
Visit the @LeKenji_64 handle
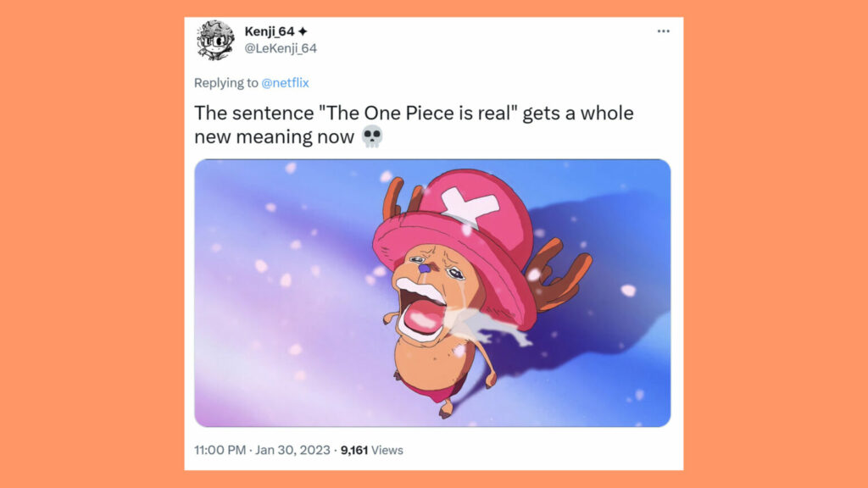pyautogui.click(x=281, y=48)
